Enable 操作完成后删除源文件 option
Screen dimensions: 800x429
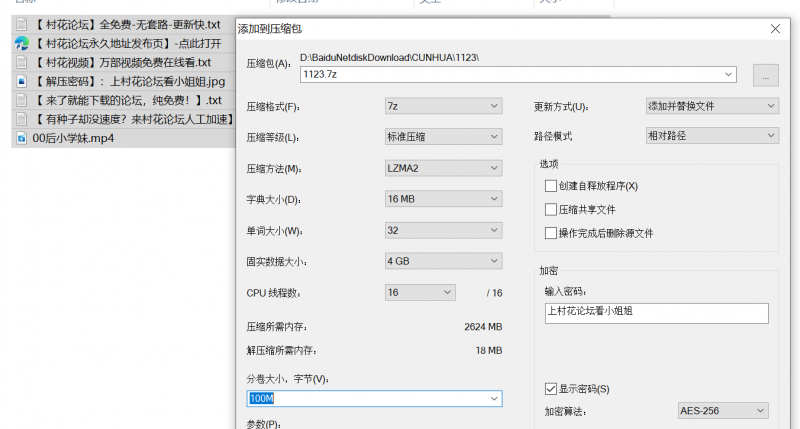click(551, 233)
